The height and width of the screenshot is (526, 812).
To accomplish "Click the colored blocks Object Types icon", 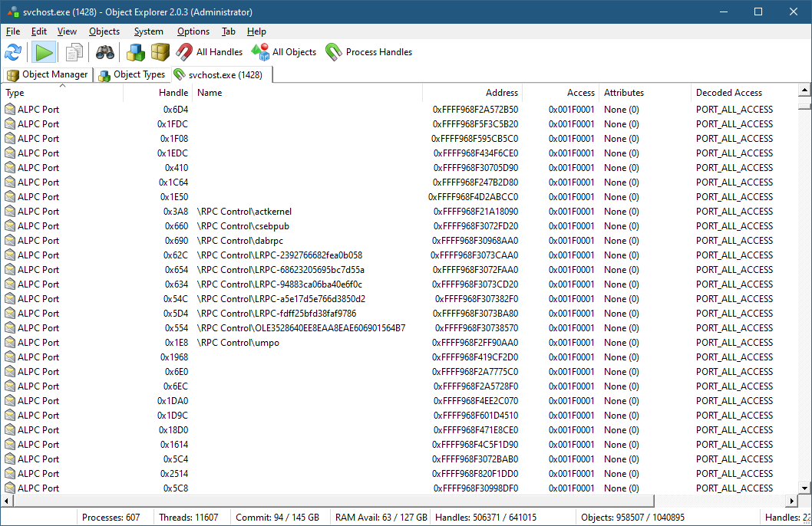I will pyautogui.click(x=136, y=52).
